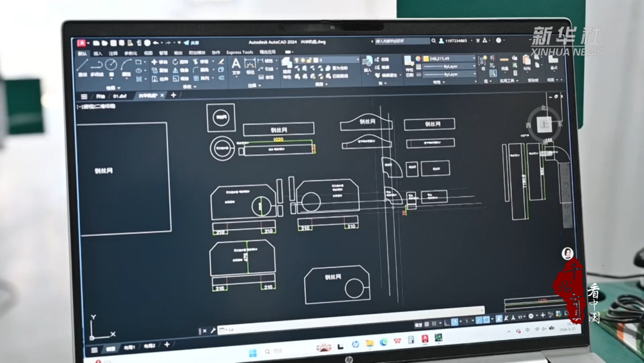Toggle ortho mode in status bar

447,323
